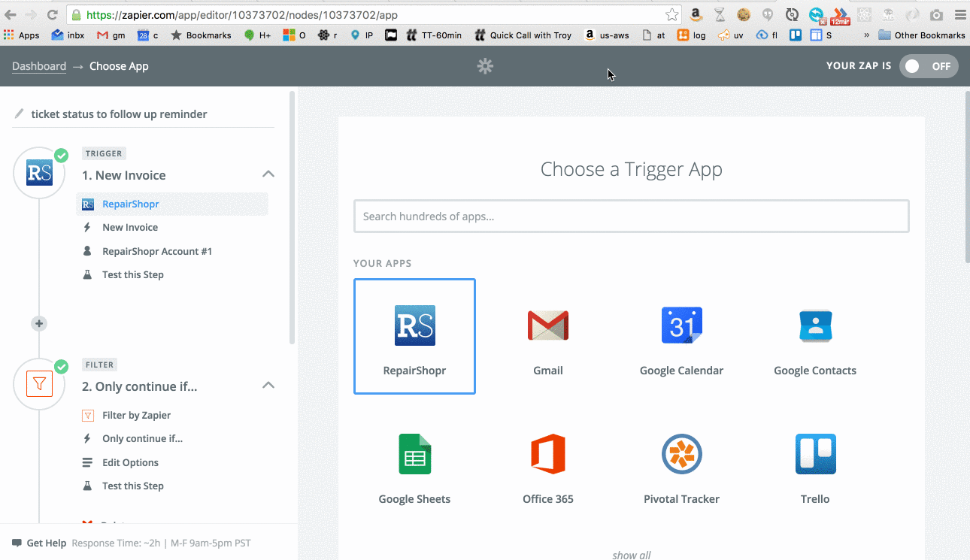The height and width of the screenshot is (560, 970).
Task: Click the show all apps link
Action: pyautogui.click(x=632, y=555)
